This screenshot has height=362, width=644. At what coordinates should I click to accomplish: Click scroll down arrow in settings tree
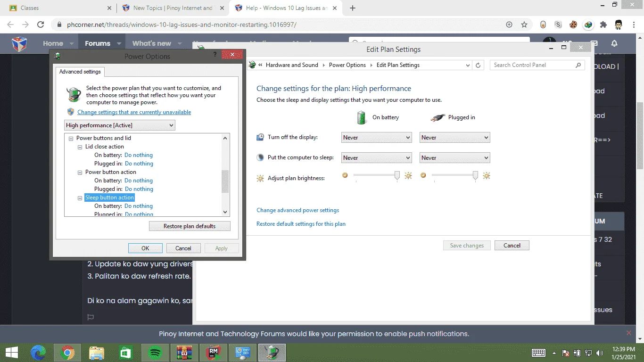click(x=225, y=212)
